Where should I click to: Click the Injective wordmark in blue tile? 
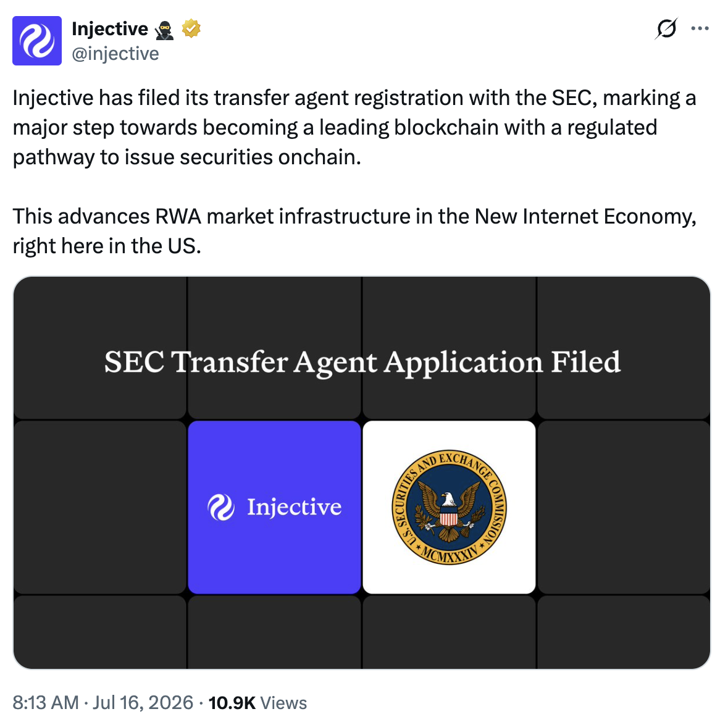[x=295, y=507]
